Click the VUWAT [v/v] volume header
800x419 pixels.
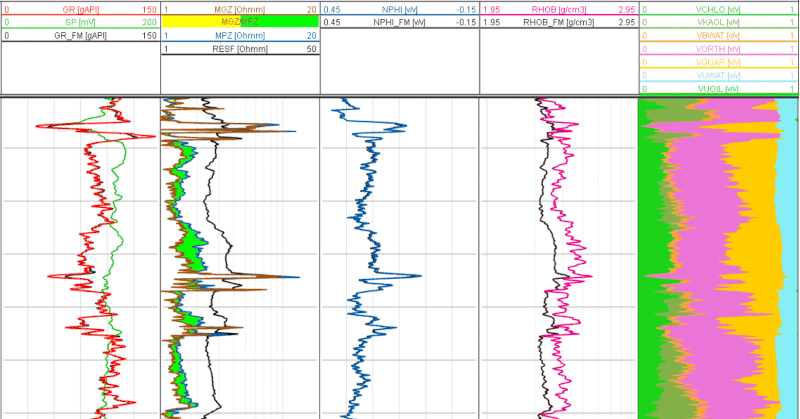coord(718,75)
